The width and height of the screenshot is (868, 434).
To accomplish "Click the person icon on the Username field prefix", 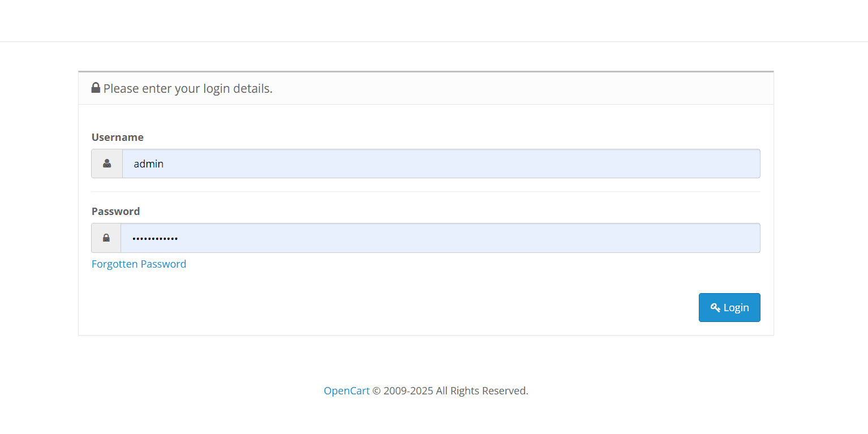I will click(106, 164).
